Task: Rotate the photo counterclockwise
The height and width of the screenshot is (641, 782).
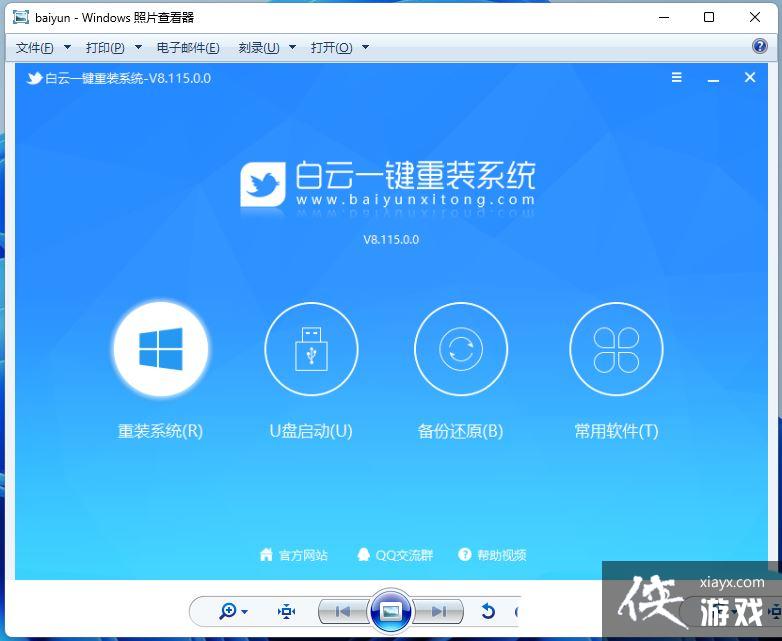Action: tap(488, 611)
